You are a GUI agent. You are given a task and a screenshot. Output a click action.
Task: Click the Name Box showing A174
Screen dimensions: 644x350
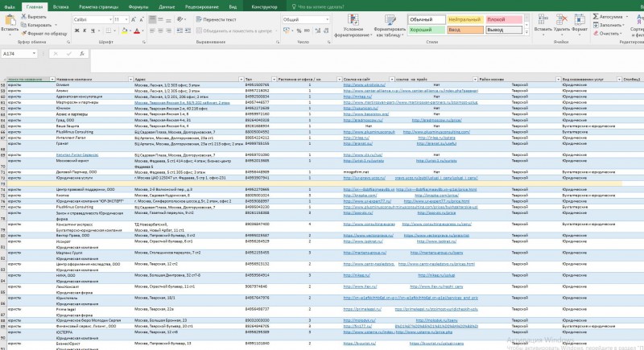pyautogui.click(x=19, y=54)
